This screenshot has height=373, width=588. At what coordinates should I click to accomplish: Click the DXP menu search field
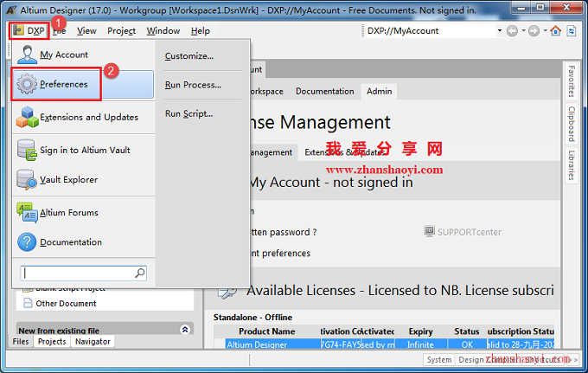(x=84, y=273)
